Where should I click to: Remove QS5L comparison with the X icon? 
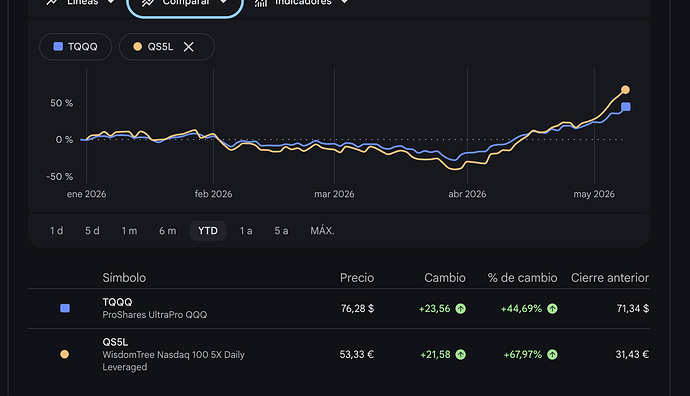pyautogui.click(x=188, y=47)
